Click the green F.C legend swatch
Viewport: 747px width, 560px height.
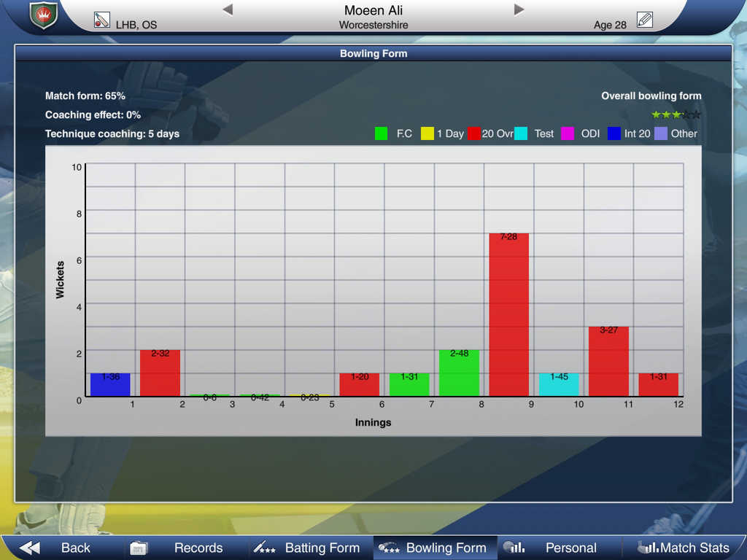[x=381, y=133]
